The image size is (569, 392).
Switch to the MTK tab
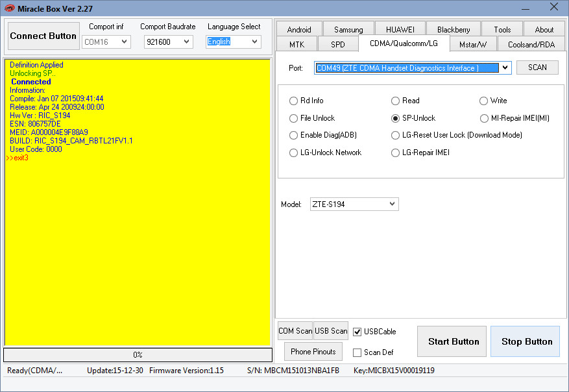(297, 44)
